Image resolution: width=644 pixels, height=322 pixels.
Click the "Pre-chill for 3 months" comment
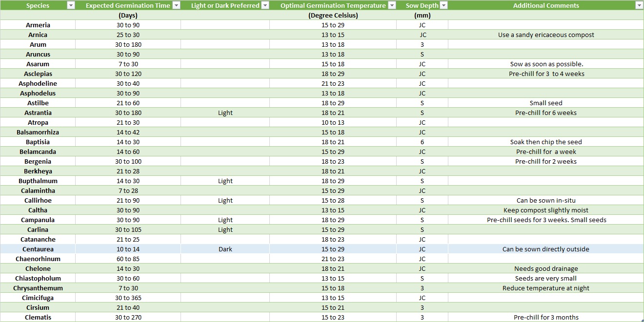(x=546, y=317)
